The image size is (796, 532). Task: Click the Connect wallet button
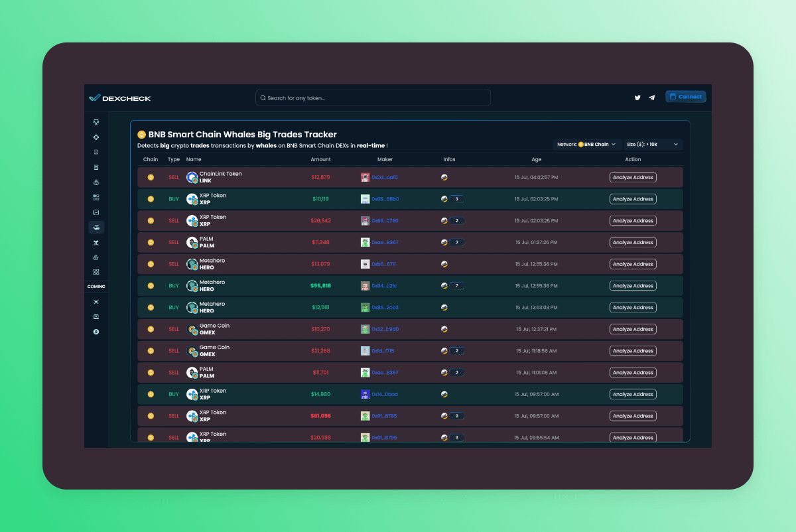[x=686, y=97]
